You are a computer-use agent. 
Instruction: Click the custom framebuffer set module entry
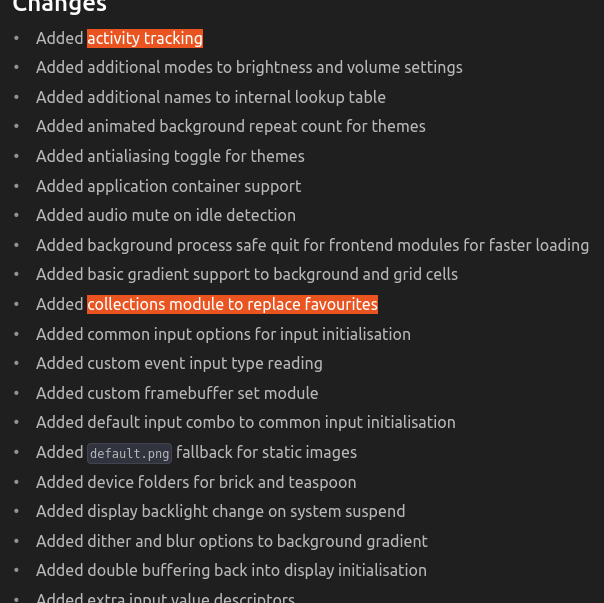[177, 393]
